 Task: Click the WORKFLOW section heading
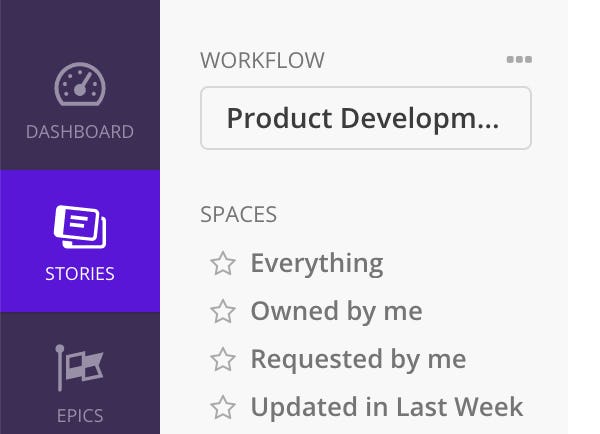click(x=262, y=60)
